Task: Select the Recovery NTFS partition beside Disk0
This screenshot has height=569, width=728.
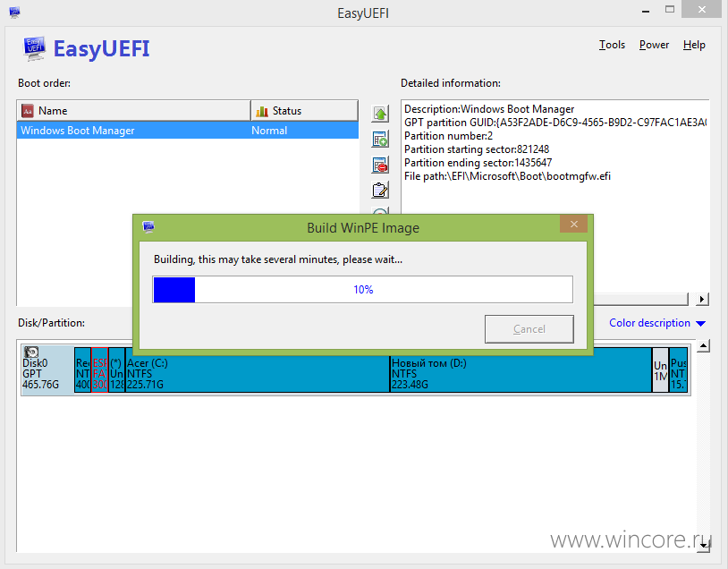Action: point(82,369)
